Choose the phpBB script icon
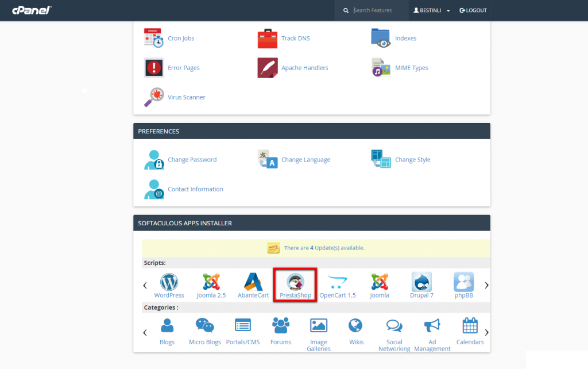The image size is (588, 369). click(x=463, y=282)
